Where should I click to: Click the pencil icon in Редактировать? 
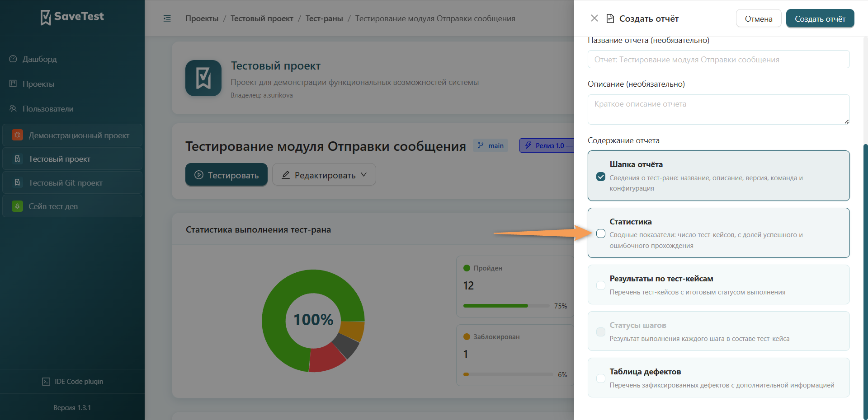point(286,175)
